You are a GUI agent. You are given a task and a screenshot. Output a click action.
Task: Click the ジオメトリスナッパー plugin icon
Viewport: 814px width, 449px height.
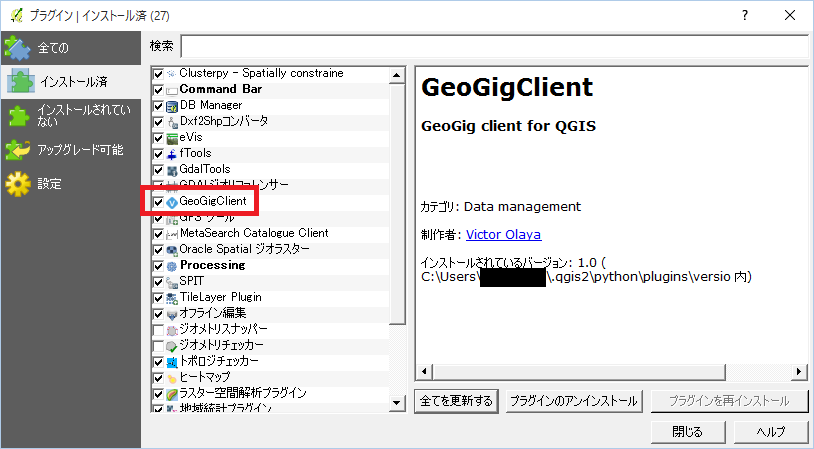coord(172,330)
